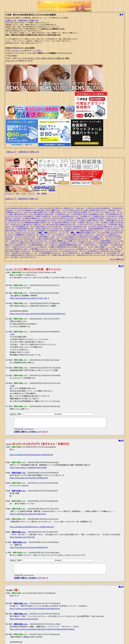Open the CtoCサイト構築パッケージ ad

coord(54,133)
